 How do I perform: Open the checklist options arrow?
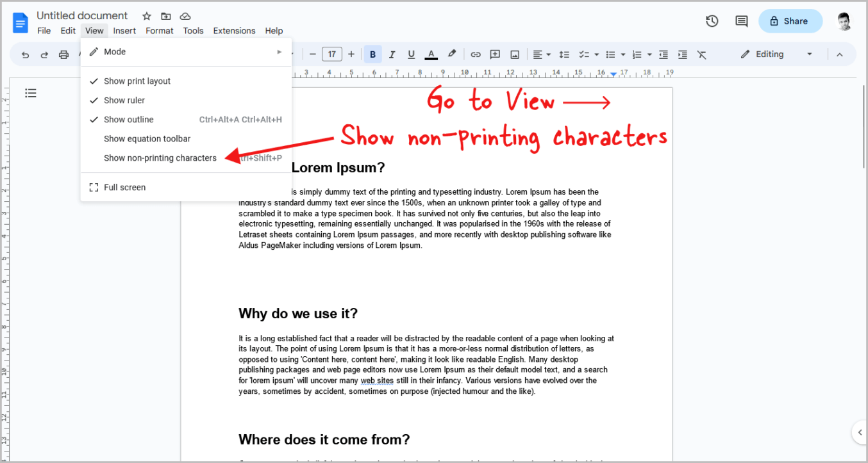pyautogui.click(x=596, y=54)
